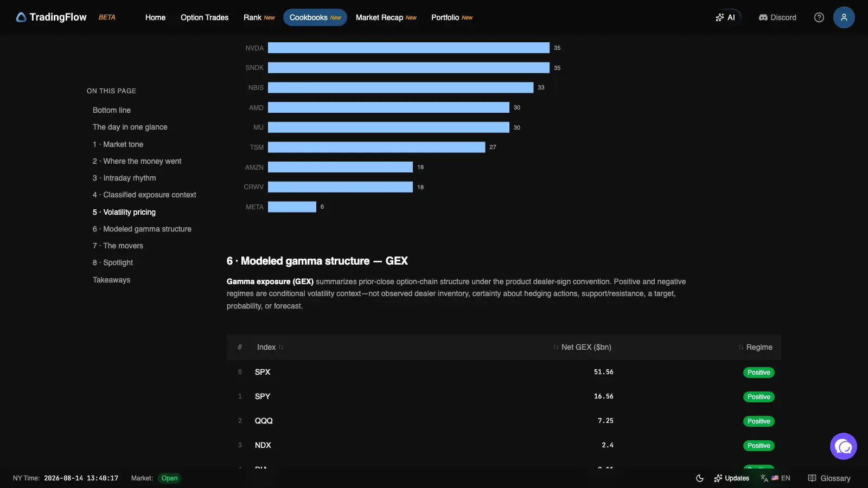
Task: Toggle dark mode moon icon
Action: tap(700, 478)
